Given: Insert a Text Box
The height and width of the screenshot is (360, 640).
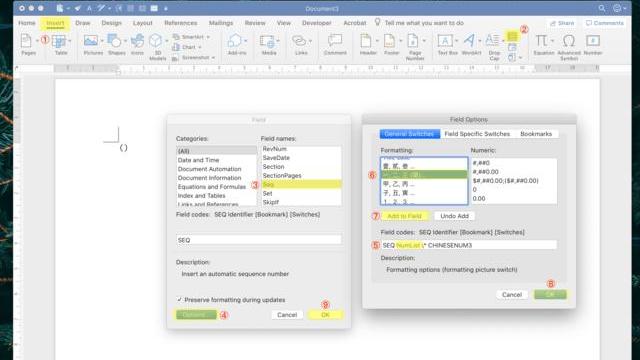Looking at the screenshot, I should (x=447, y=44).
